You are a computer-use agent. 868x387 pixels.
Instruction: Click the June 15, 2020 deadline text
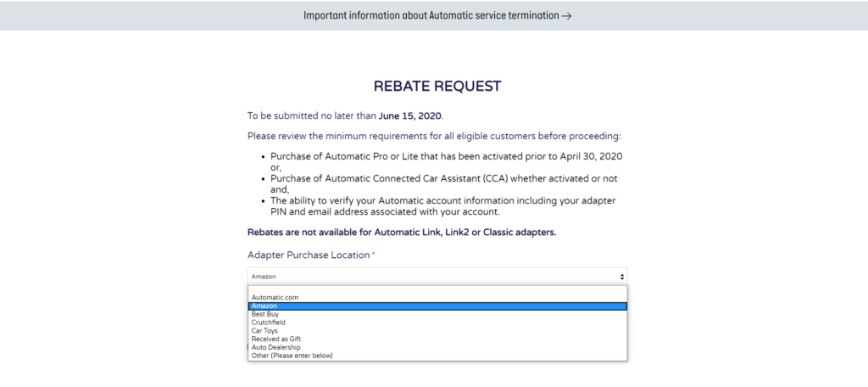tap(410, 116)
